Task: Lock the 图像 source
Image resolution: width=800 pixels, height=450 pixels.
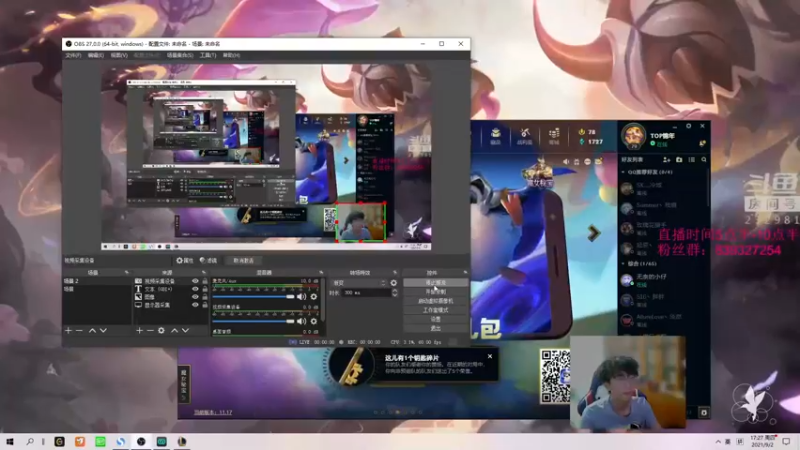Action: click(x=205, y=297)
